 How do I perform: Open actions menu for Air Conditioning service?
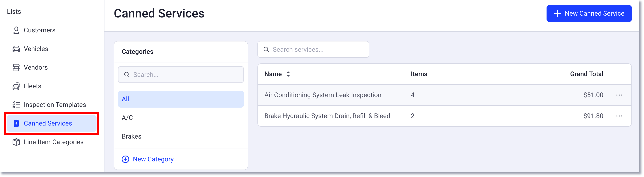[620, 95]
